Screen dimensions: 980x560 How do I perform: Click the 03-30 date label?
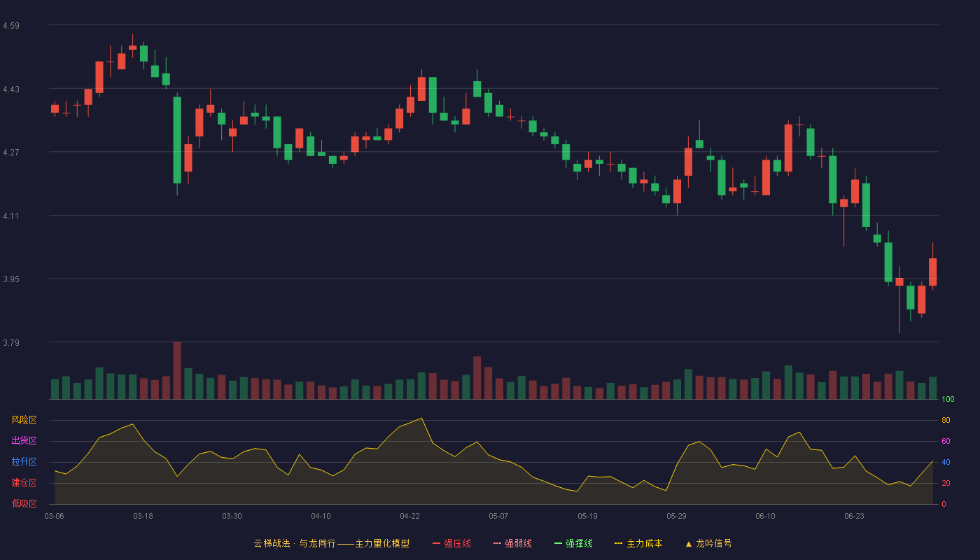[x=232, y=516]
